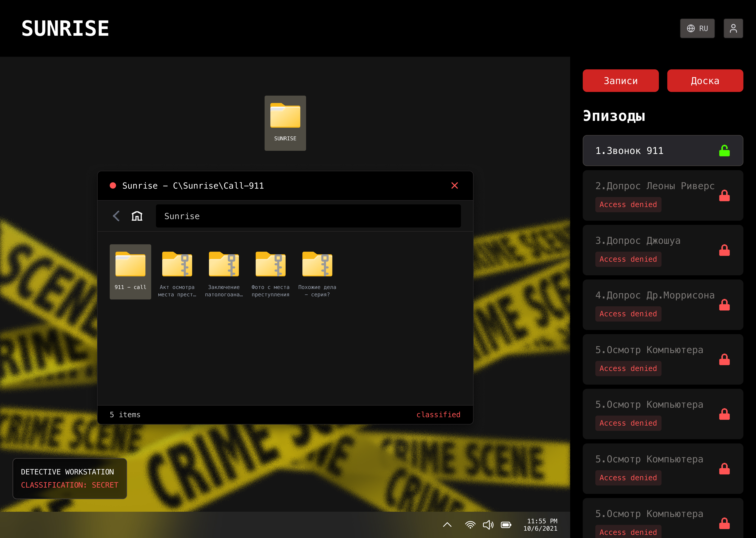Click the Wi-Fi icon in taskbar
This screenshot has height=538, width=756.
(x=470, y=524)
